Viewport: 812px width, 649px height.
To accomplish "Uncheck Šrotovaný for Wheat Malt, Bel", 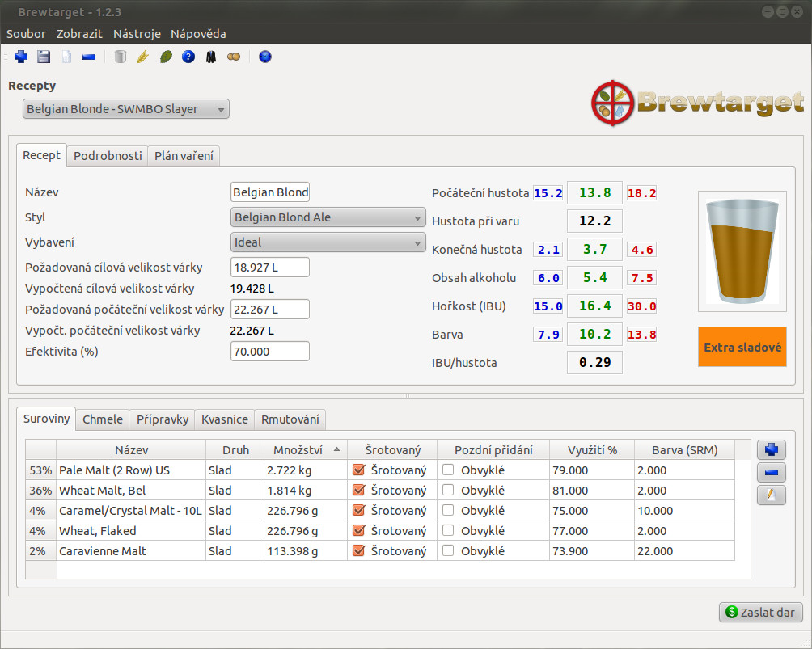I will click(x=358, y=490).
